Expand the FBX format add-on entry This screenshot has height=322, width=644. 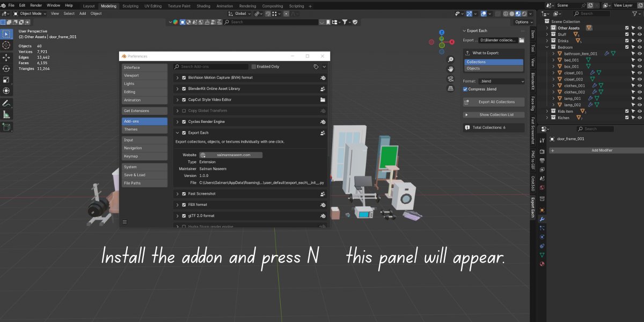pos(178,204)
